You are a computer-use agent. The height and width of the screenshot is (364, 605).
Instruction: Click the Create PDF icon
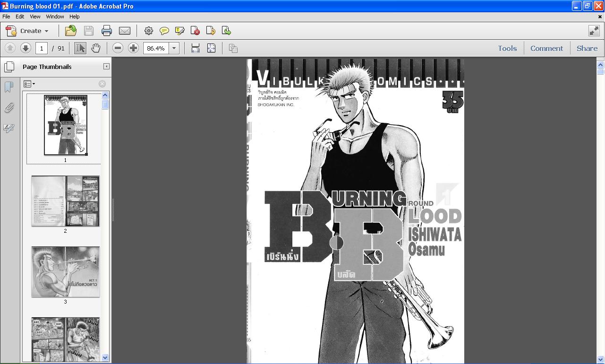tap(11, 31)
